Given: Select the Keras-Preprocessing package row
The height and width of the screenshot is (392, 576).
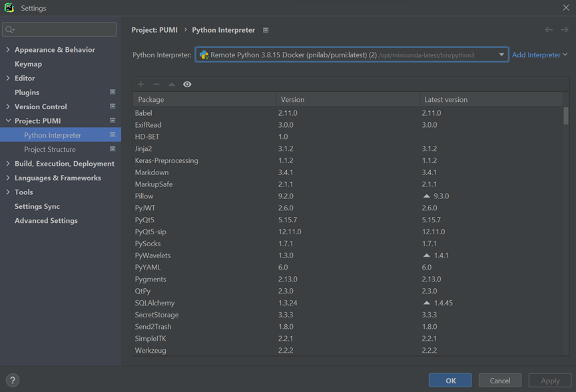Looking at the screenshot, I should click(x=348, y=160).
